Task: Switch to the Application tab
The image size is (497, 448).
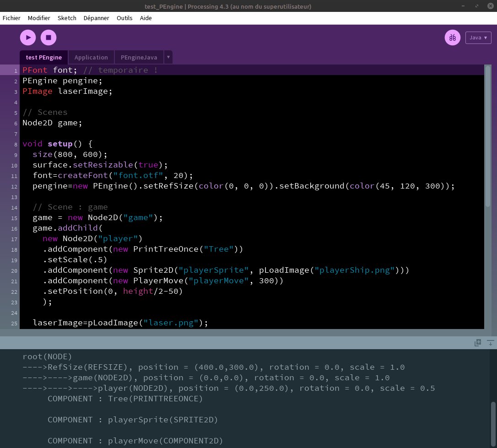Action: [x=91, y=57]
